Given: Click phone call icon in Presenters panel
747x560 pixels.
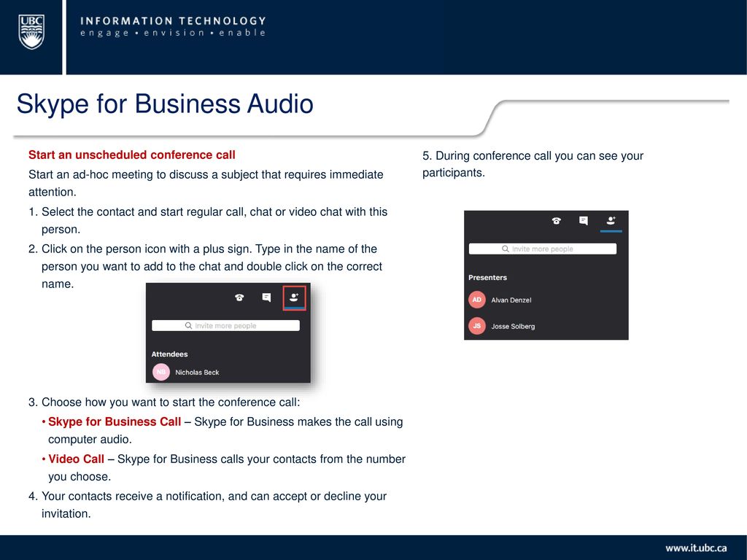Looking at the screenshot, I should 556,221.
